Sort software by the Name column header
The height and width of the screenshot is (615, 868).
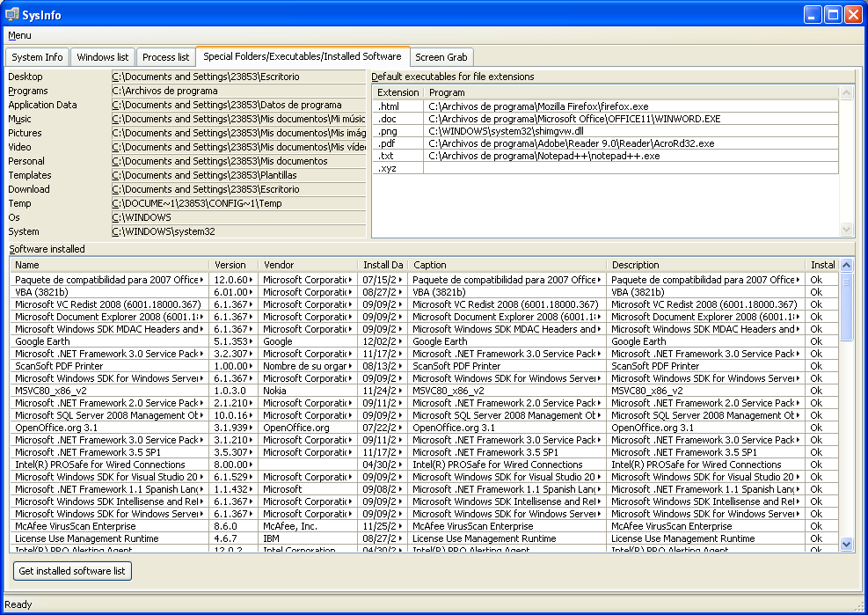pos(109,265)
